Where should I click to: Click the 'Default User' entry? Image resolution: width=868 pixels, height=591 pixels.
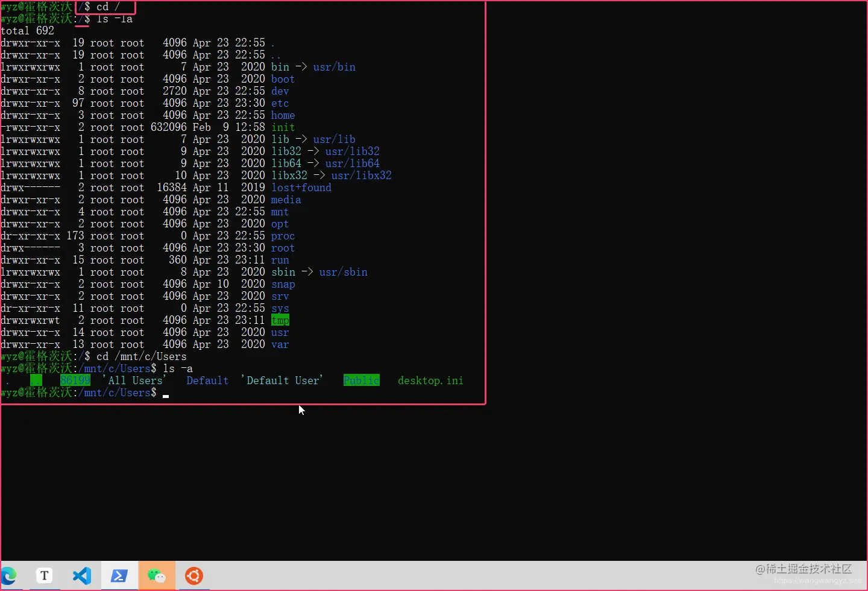click(283, 381)
